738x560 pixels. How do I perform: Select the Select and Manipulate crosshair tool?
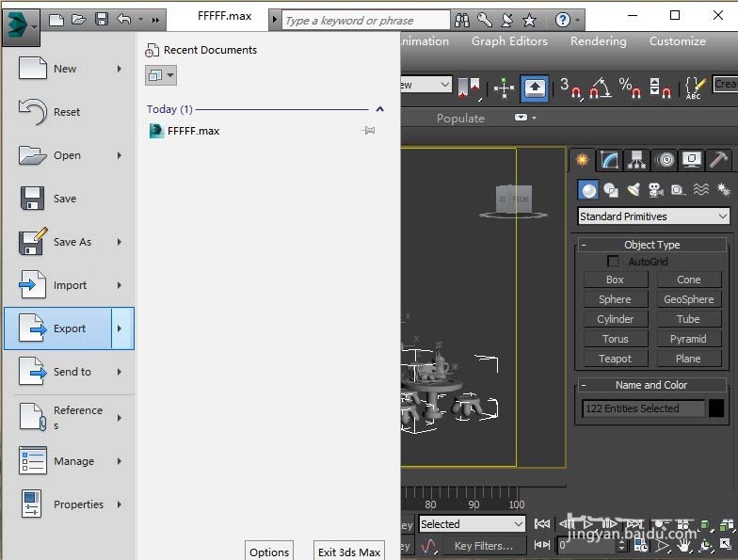point(504,88)
